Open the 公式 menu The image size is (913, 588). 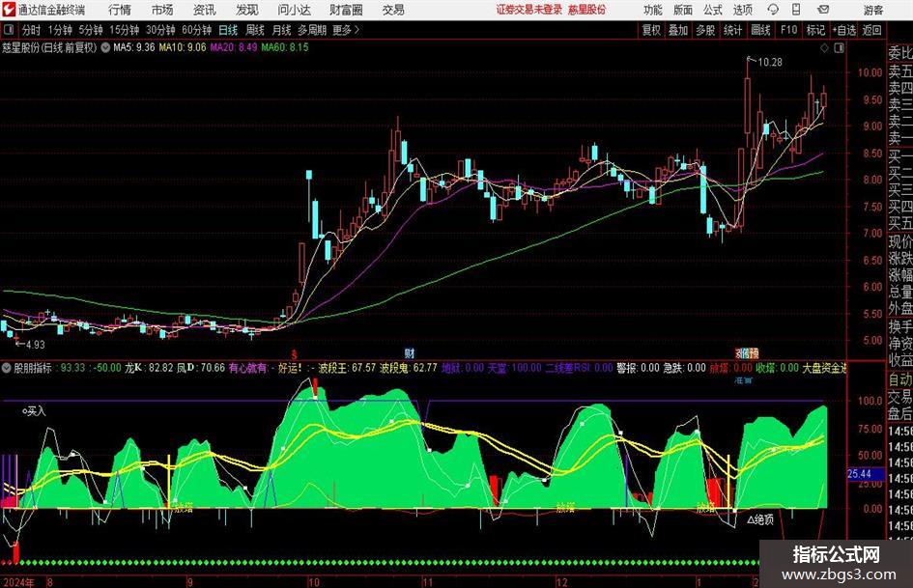point(713,10)
